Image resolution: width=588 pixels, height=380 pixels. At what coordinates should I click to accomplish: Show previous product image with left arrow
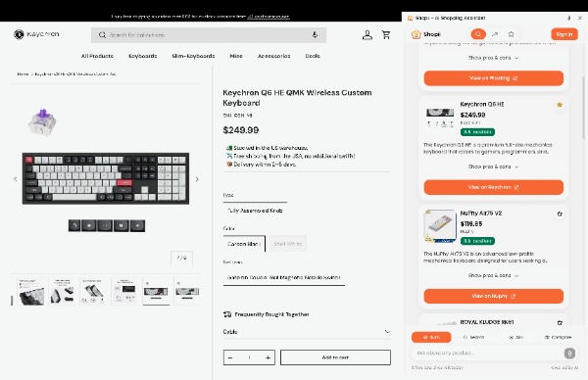16,179
